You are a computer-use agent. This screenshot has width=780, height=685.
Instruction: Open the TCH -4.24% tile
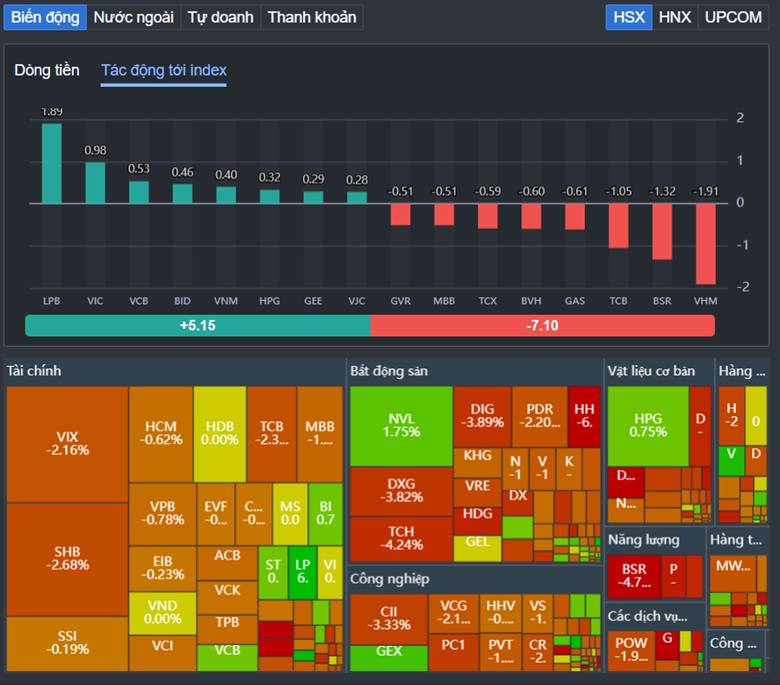pyautogui.click(x=401, y=539)
